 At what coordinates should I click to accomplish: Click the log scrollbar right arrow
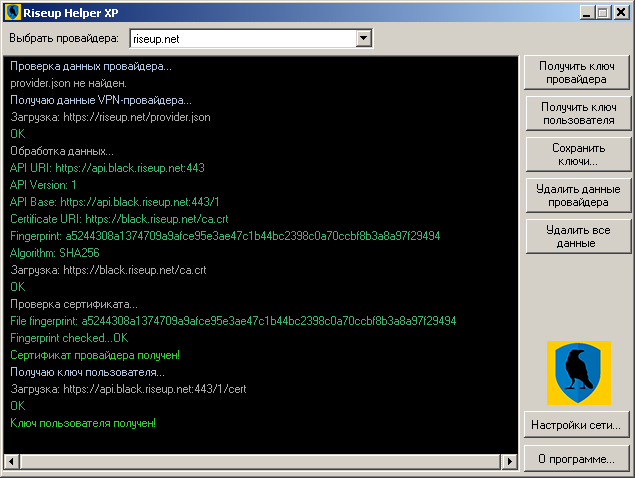tap(509, 461)
